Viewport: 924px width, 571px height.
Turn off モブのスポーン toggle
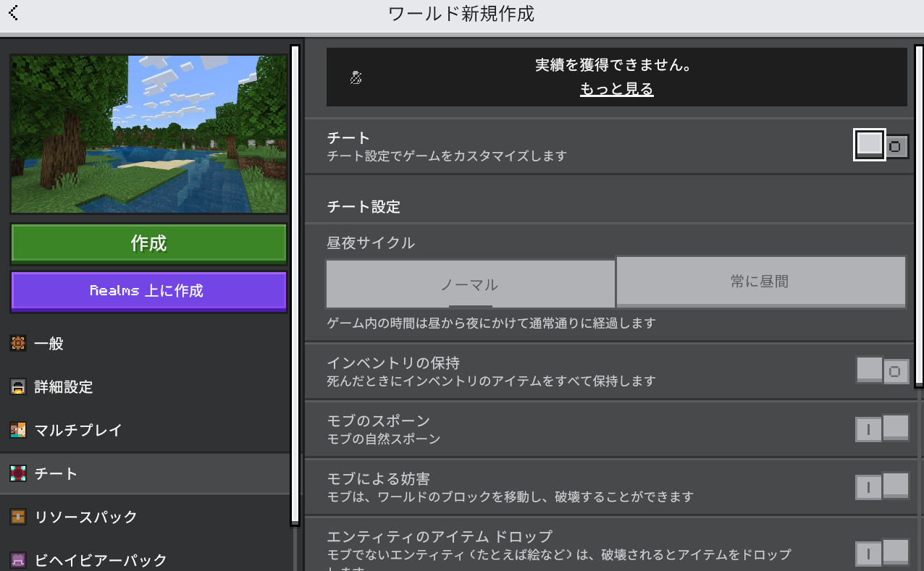(881, 429)
